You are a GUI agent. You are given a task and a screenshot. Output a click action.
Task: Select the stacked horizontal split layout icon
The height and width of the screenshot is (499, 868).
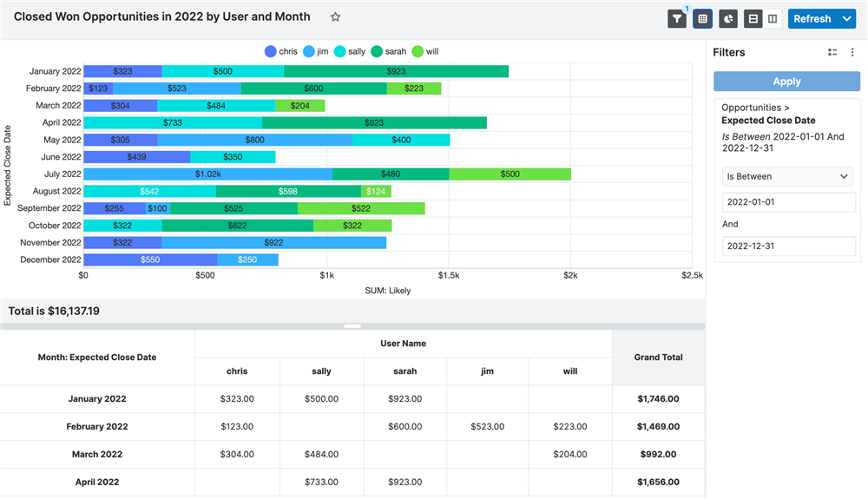click(753, 19)
